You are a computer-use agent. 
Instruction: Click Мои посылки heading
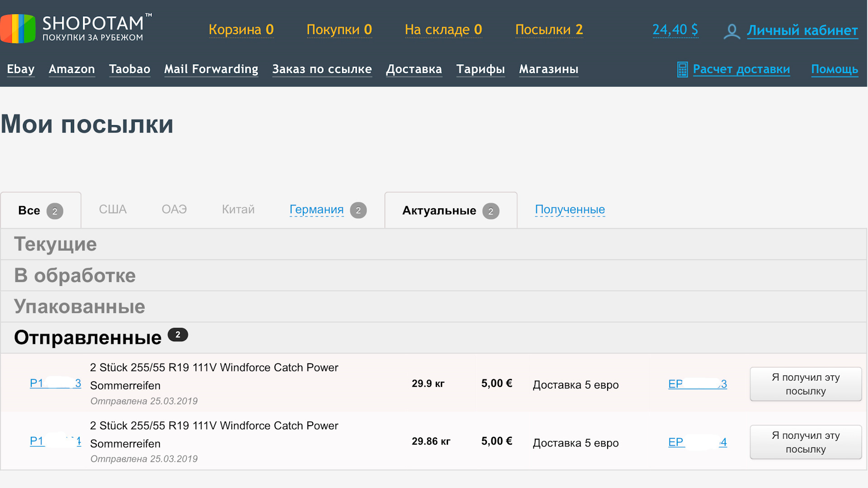tap(87, 124)
